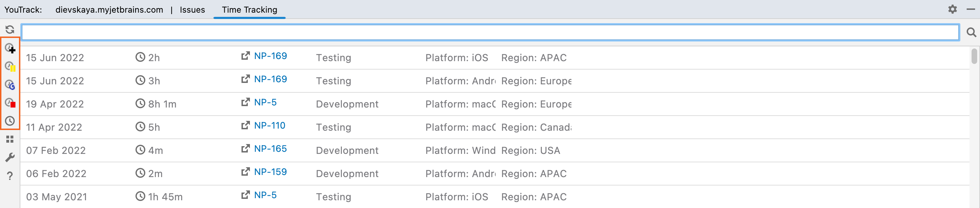Image resolution: width=980 pixels, height=208 pixels.
Task: Focus the search query input field
Action: (490, 33)
